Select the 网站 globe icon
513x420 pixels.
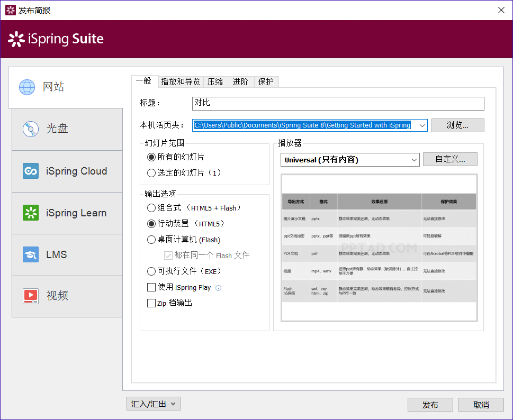(27, 87)
